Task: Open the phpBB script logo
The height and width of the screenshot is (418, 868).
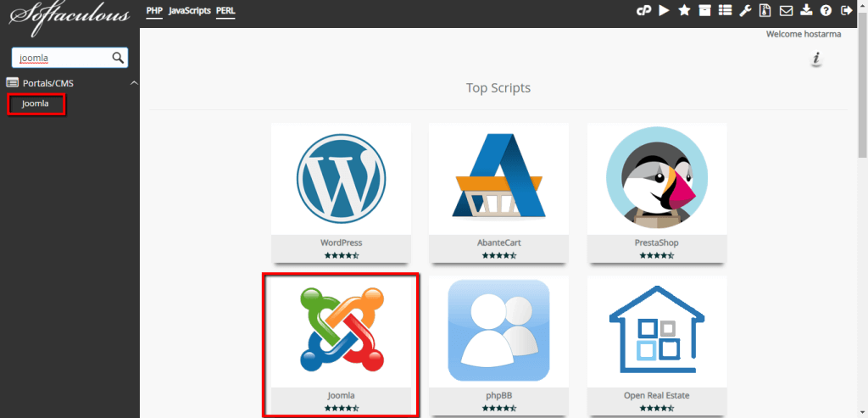Action: (498, 332)
